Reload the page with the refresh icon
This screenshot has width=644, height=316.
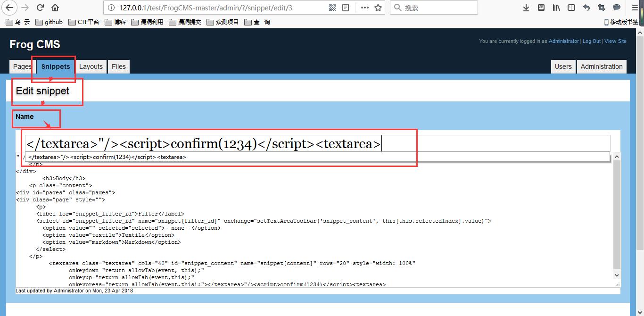41,8
